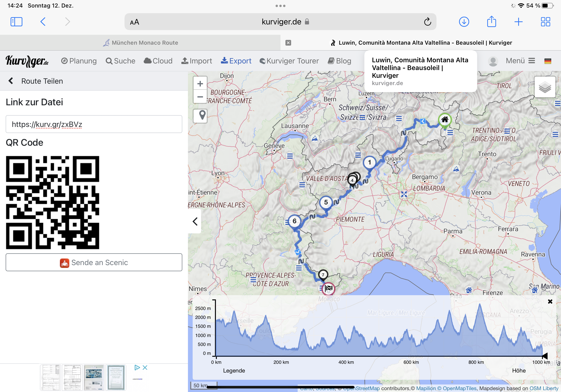The height and width of the screenshot is (392, 561).
Task: Show the Safari tab overview
Action: 545,22
